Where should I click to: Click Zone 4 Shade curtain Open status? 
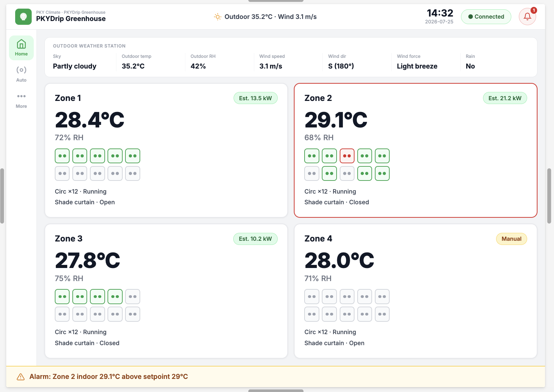click(x=334, y=343)
